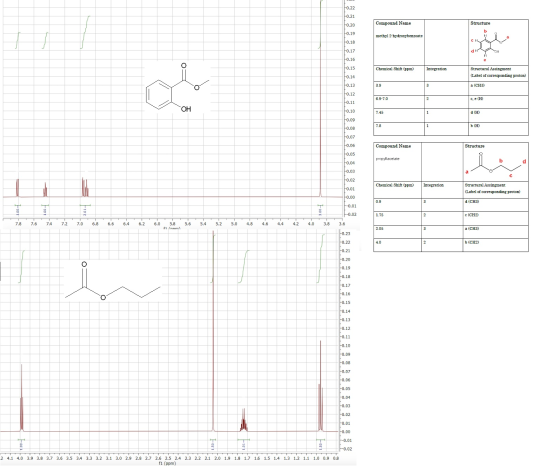
Task: Click the triplet near 0.95 ppm in the bottom spectrum
Action: [320, 386]
